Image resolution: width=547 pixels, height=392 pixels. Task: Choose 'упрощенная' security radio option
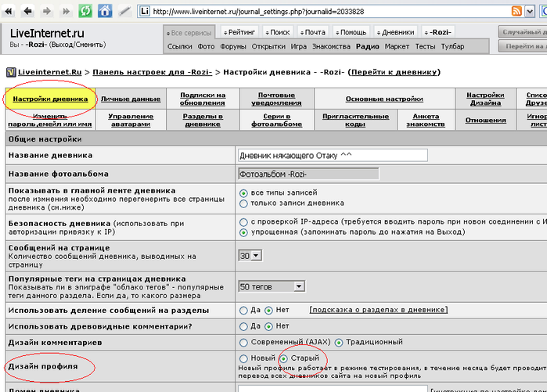pyautogui.click(x=243, y=232)
